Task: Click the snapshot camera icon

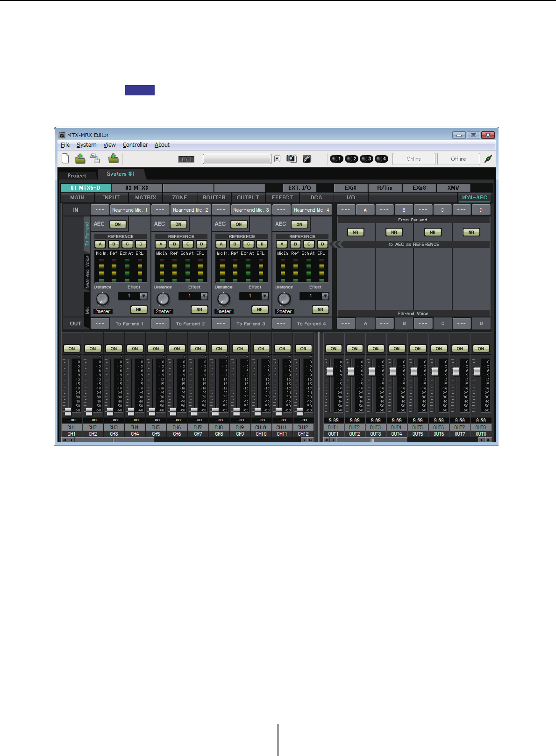Action: [x=292, y=159]
